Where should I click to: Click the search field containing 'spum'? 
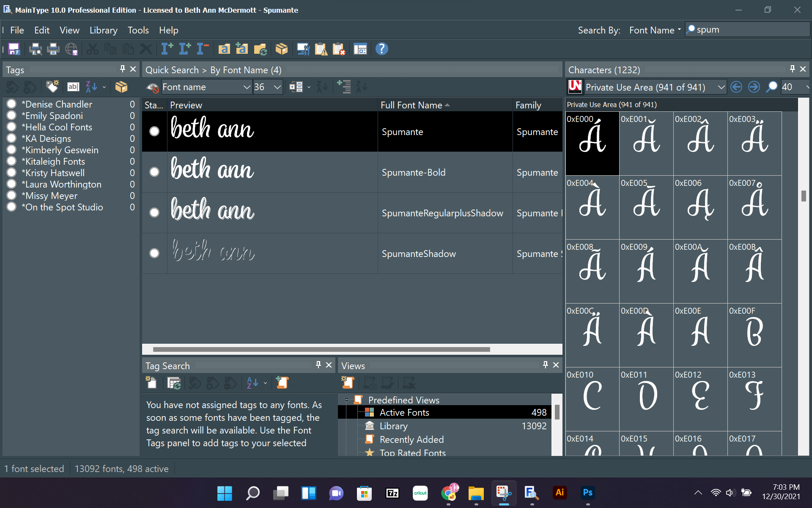[x=748, y=30]
